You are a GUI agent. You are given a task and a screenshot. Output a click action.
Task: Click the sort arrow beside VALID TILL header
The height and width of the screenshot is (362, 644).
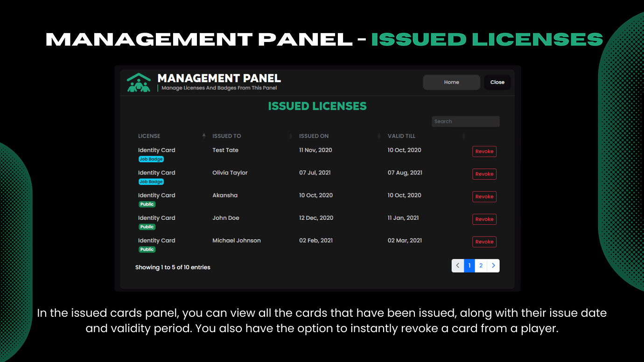click(x=463, y=135)
